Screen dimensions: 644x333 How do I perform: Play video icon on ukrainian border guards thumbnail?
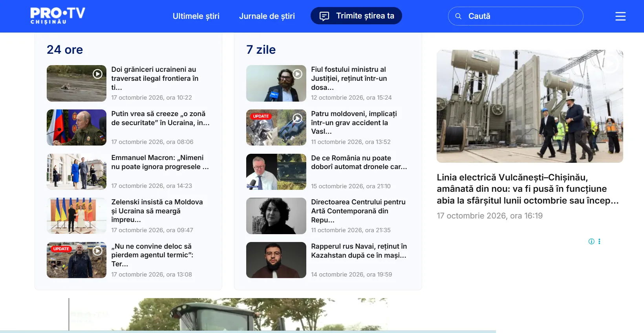[x=97, y=74]
